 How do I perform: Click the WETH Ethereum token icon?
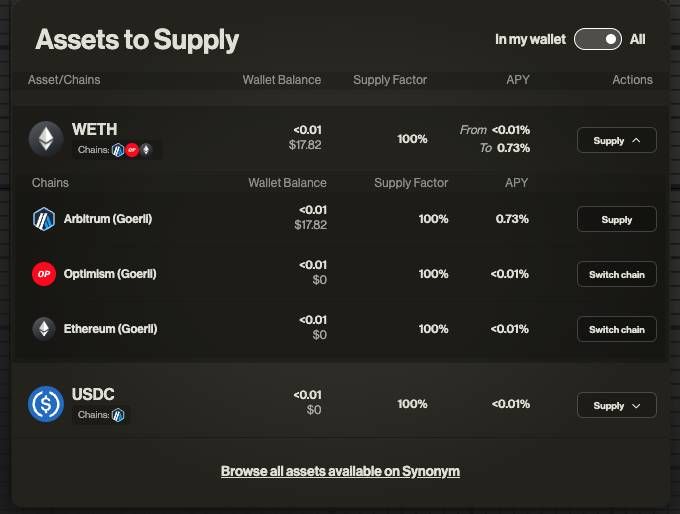pos(46,139)
